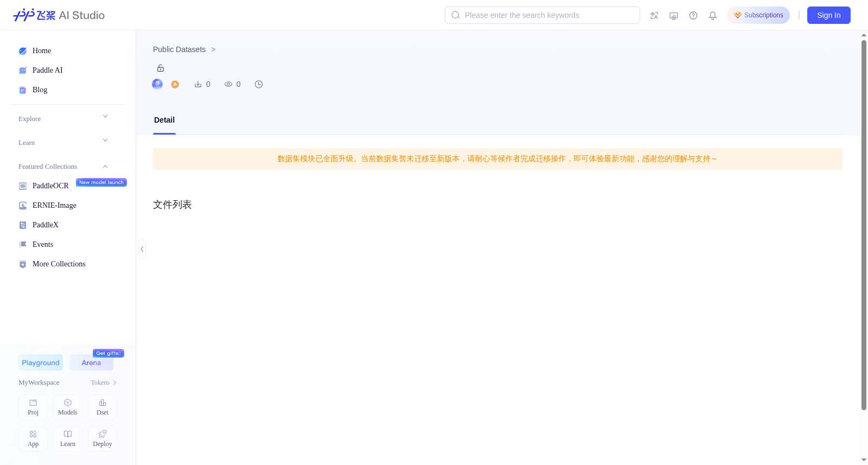Screen dimensions: 868x465
Task: Click the Get gifts! badge
Action: tap(108, 353)
